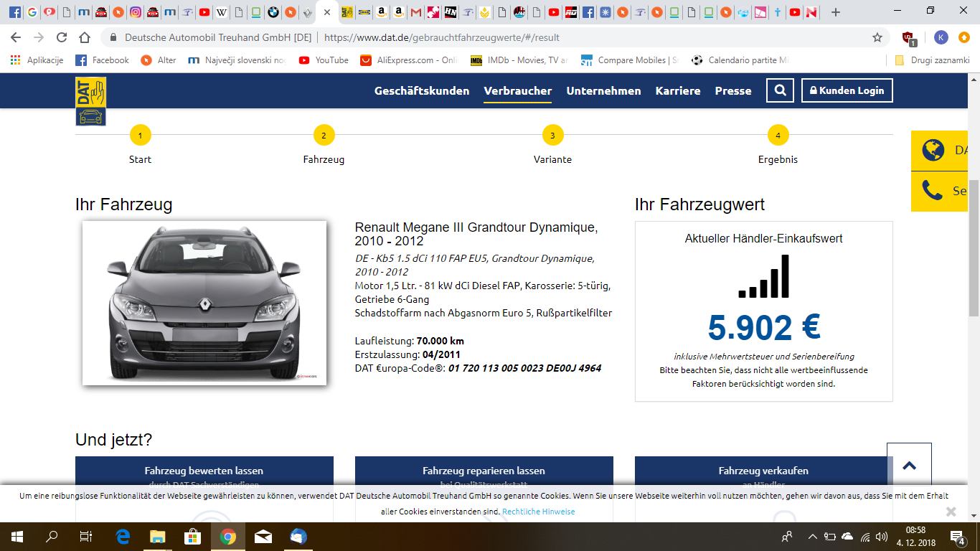This screenshot has height=551, width=980.
Task: Go to step 2 Fahrzeug circle
Action: (x=324, y=135)
